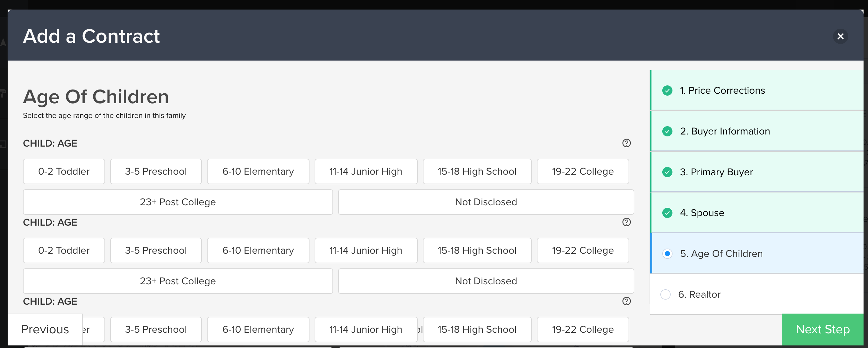Pick Not Disclosed for first child
Viewport: 868px width, 348px height.
pyautogui.click(x=486, y=202)
